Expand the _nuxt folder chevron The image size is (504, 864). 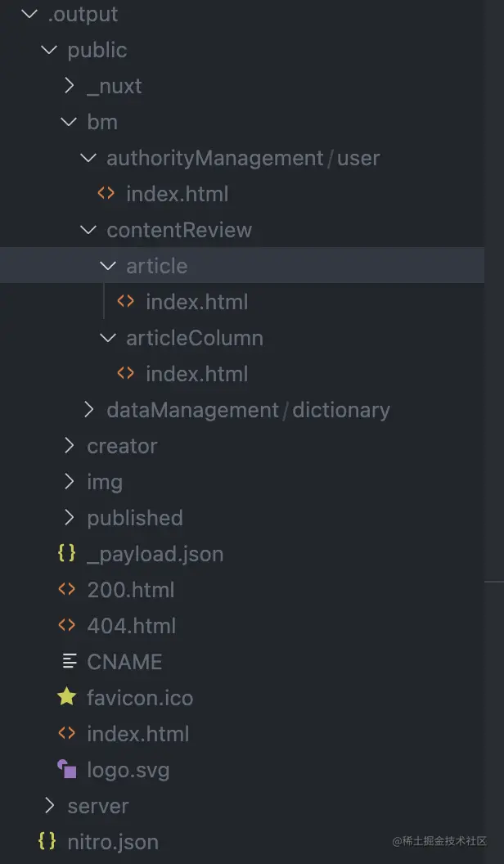[x=70, y=85]
